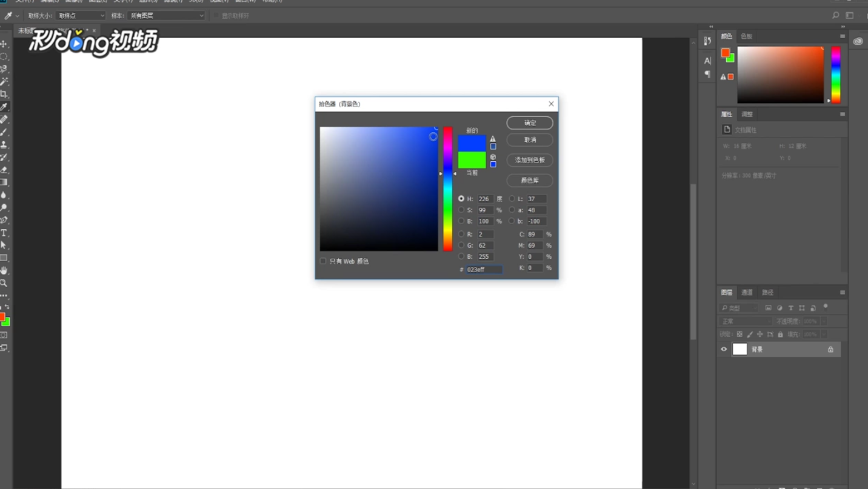Switch to the 调整 adjustments tab
Image resolution: width=868 pixels, height=489 pixels.
click(x=747, y=114)
